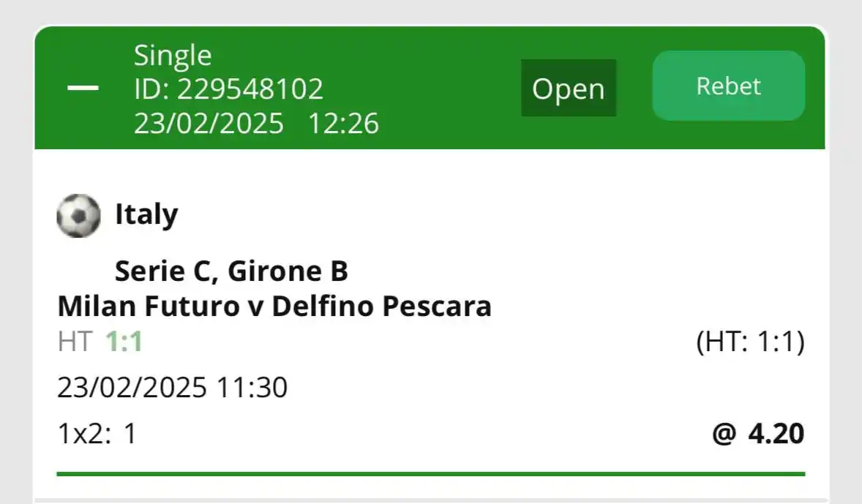Click the dark Open status badge
Screen dimensions: 862x504
pos(569,88)
